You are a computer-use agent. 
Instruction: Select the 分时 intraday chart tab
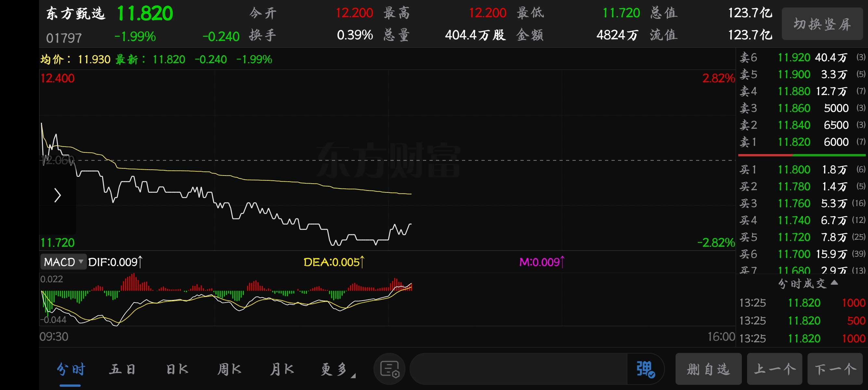(71, 370)
